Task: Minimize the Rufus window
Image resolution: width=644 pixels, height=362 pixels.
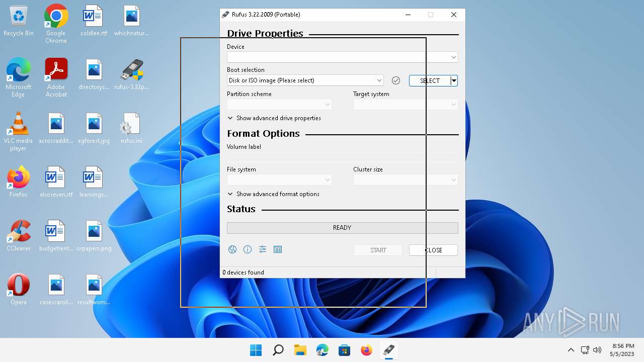Action: 408,15
